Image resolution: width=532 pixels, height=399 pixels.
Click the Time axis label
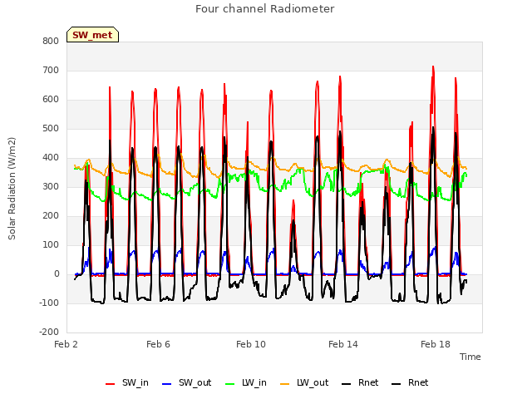coord(470,357)
